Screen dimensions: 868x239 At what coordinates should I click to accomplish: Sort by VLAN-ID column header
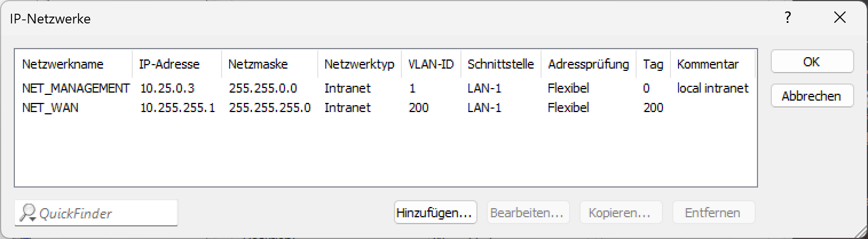tap(431, 65)
